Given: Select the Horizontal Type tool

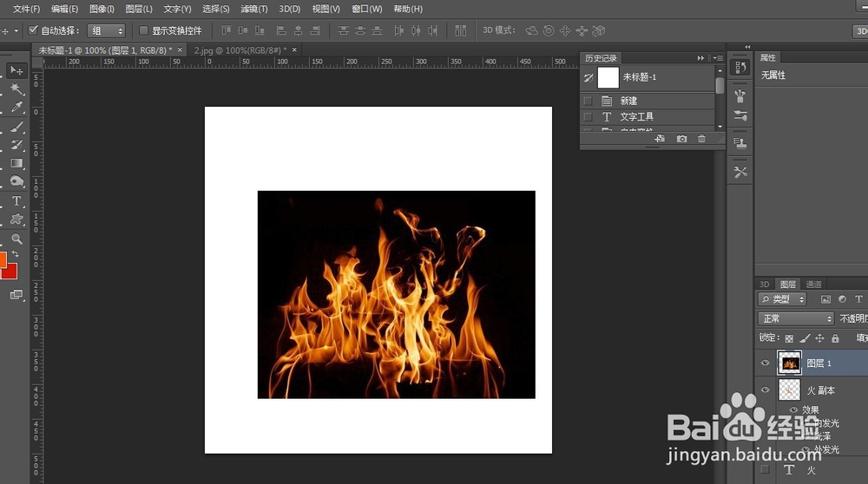Looking at the screenshot, I should click(x=16, y=200).
